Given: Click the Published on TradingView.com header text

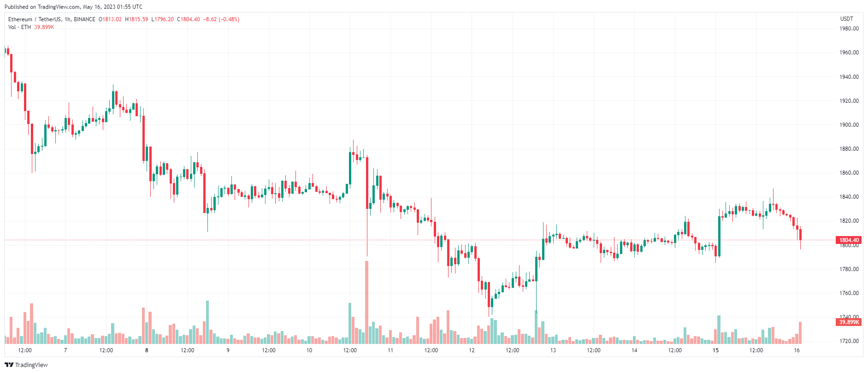Looking at the screenshot, I should 73,7.
